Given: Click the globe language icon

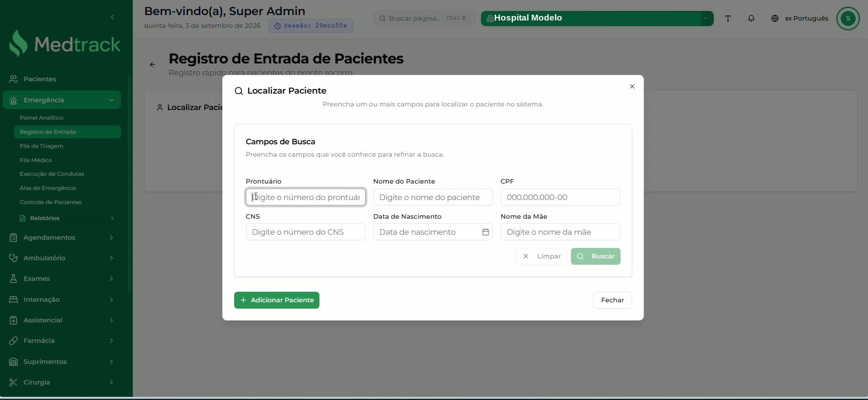Looking at the screenshot, I should [x=775, y=18].
